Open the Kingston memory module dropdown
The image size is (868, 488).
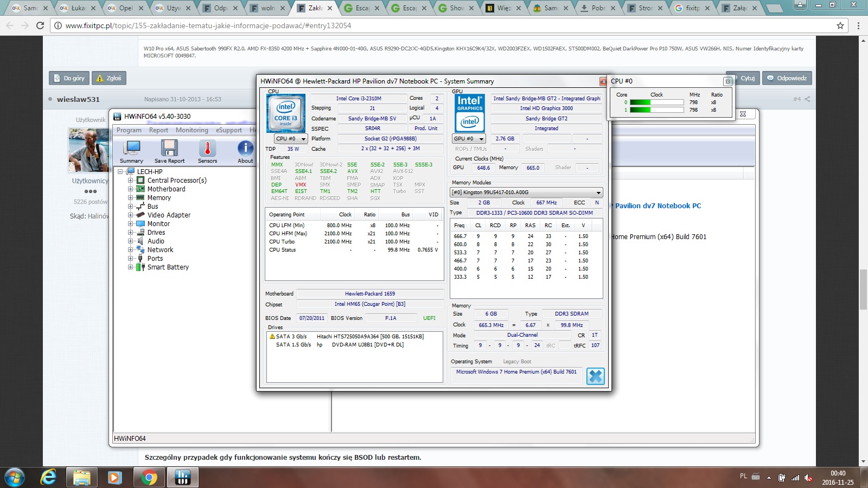coord(526,192)
